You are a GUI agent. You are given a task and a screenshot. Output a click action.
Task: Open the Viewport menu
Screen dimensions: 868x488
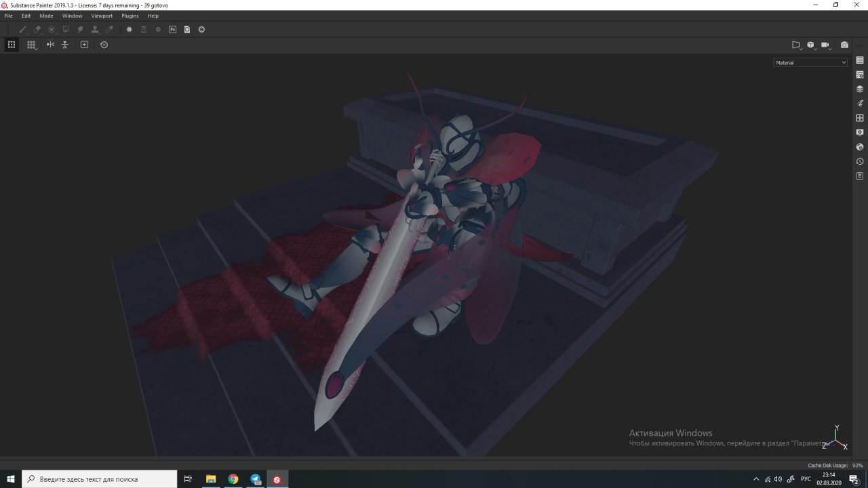(x=102, y=16)
